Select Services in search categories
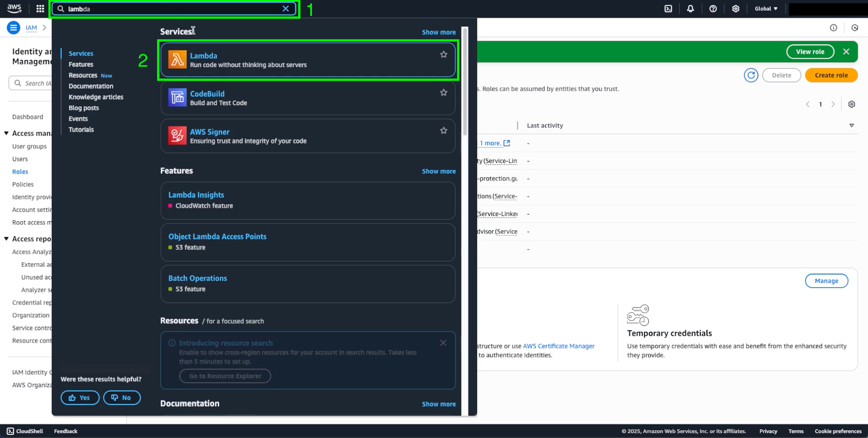The image size is (868, 438). [81, 53]
